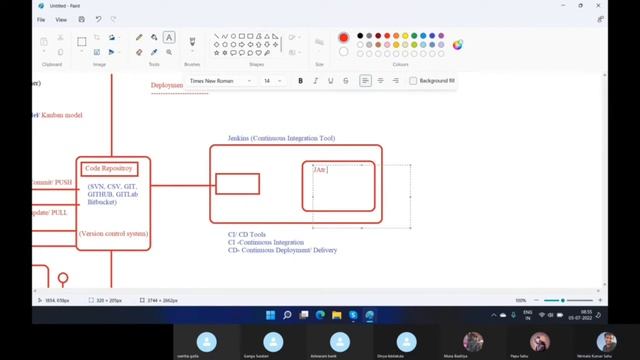Select the Text tool

[169, 38]
